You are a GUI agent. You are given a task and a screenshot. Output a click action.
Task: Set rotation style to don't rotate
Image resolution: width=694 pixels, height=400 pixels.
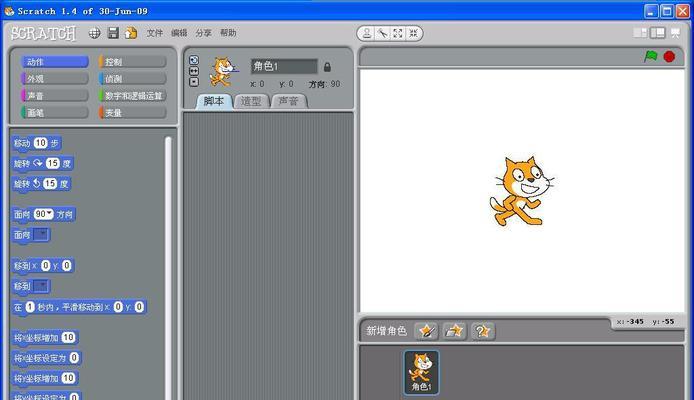194,82
